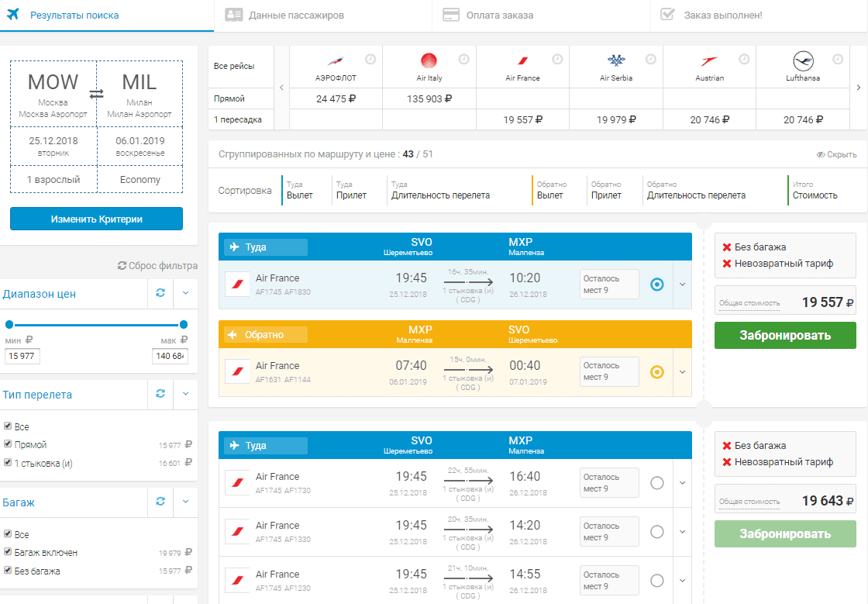Click the order completed checkmark icon
868x604 pixels.
(x=667, y=15)
